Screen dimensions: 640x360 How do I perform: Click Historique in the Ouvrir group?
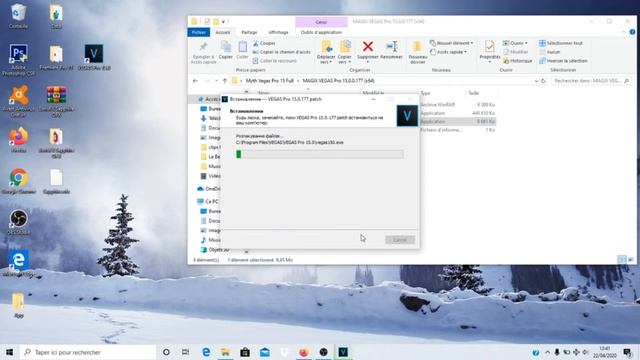(518, 61)
